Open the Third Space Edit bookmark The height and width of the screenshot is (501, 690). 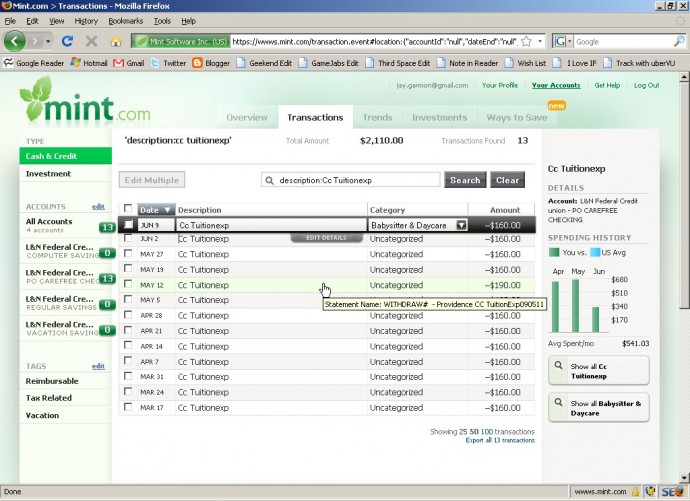pos(398,63)
